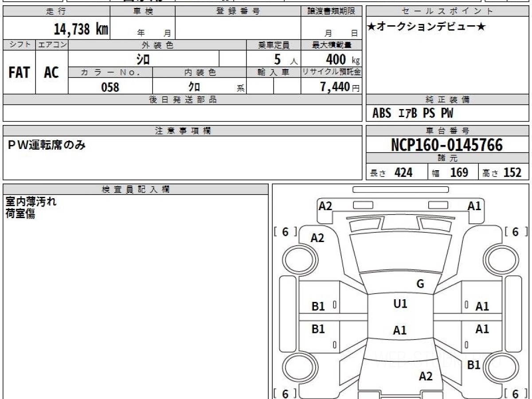Screen dimensions: 532x399
Task: Select the 外装色 header
Action: (157, 45)
